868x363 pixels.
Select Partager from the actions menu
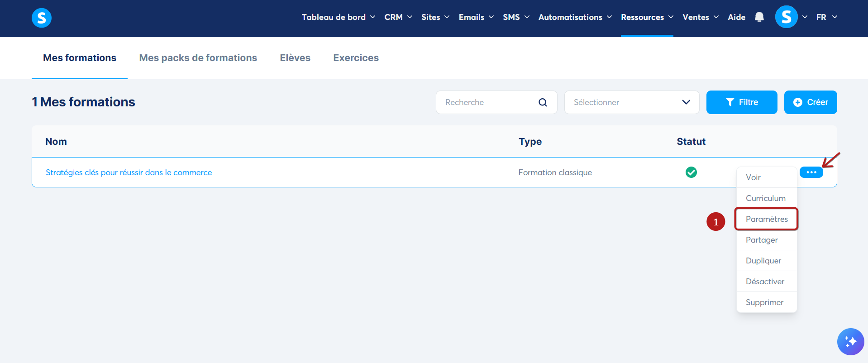pos(767,240)
